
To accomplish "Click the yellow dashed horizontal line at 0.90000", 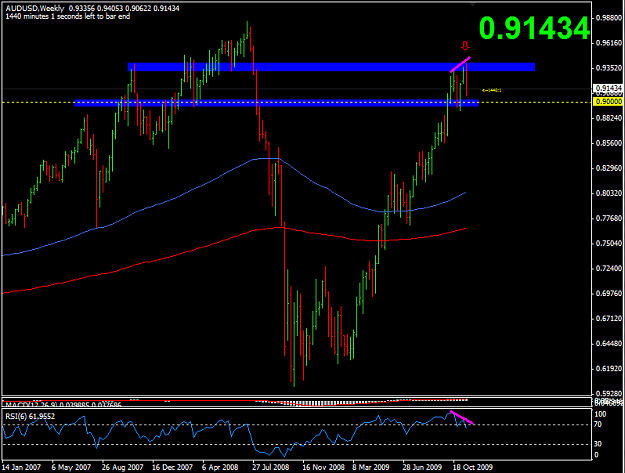I will pyautogui.click(x=296, y=102).
